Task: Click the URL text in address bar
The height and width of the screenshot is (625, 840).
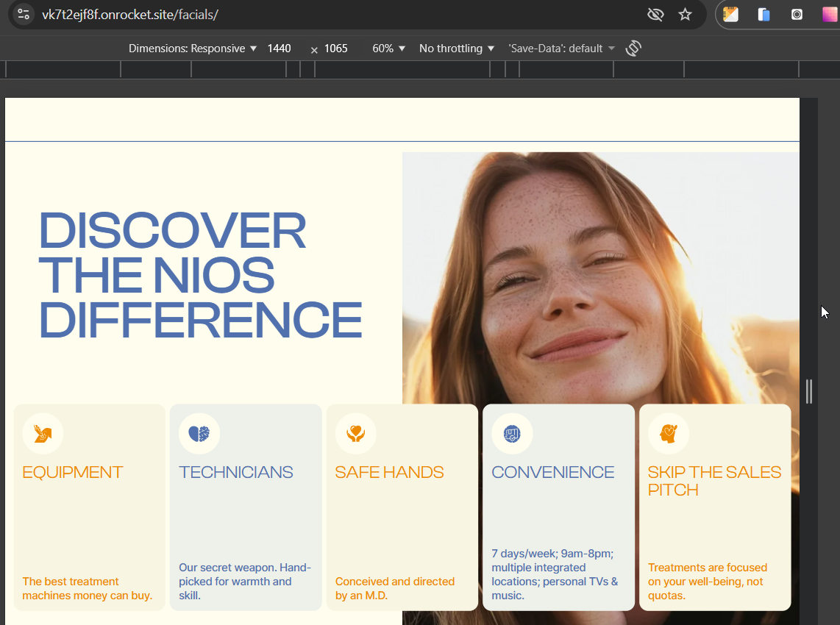Action: tap(130, 15)
